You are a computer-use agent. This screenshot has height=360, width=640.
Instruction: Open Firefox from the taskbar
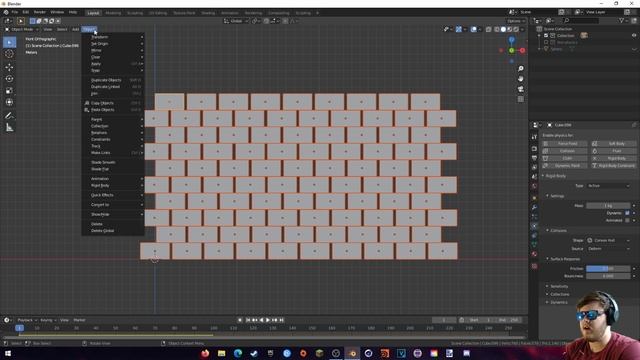coord(205,353)
